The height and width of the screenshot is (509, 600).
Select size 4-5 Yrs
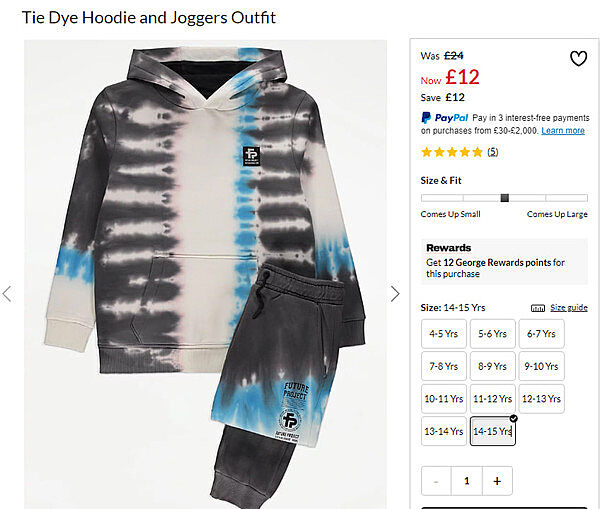click(444, 334)
